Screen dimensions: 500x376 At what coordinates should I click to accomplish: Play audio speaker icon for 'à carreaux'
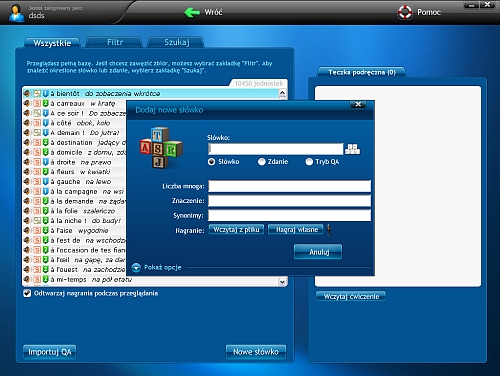coord(27,103)
